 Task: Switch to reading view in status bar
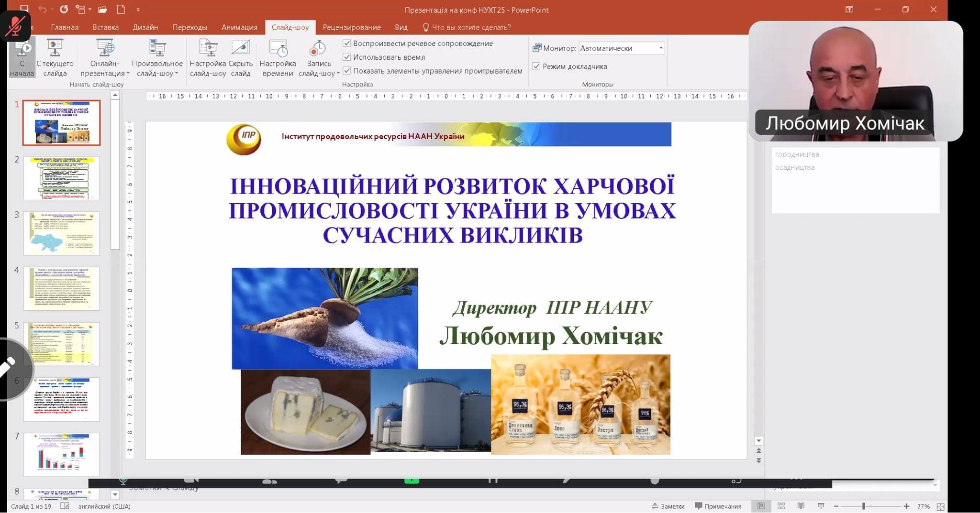point(801,506)
